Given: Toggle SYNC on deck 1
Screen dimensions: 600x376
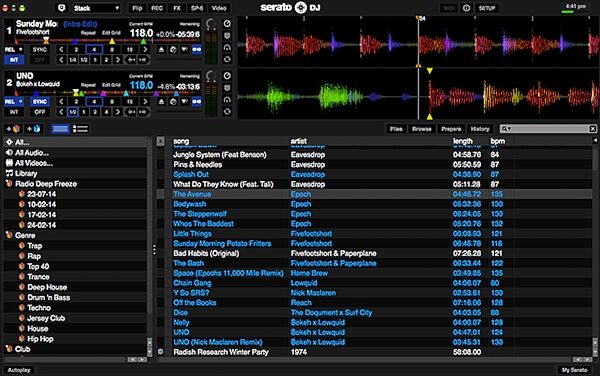Looking at the screenshot, I should [x=40, y=50].
